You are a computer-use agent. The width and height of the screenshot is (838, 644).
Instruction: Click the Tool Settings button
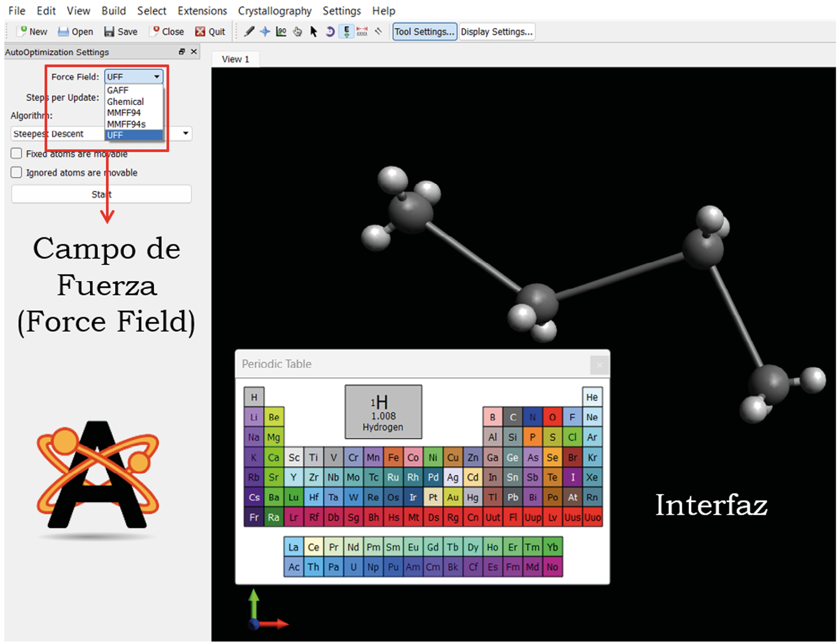424,32
